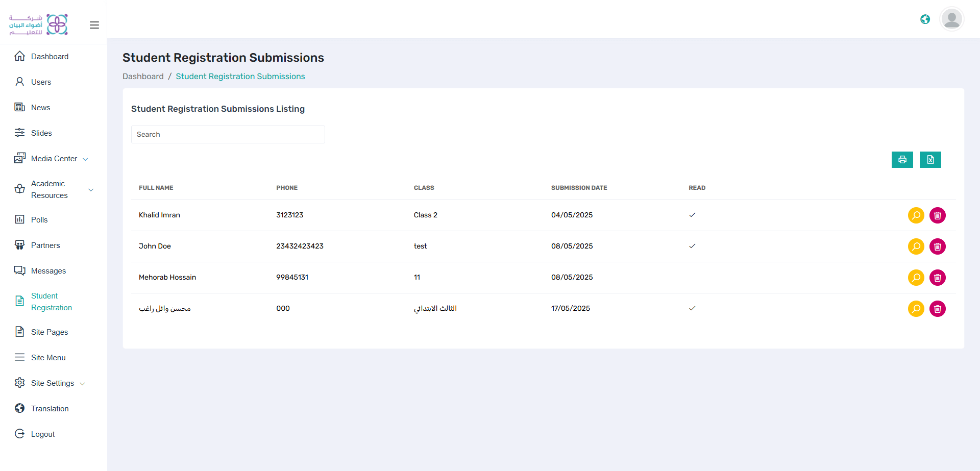Toggle the hamburger sidebar menu icon
This screenshot has height=471, width=980.
[x=94, y=25]
